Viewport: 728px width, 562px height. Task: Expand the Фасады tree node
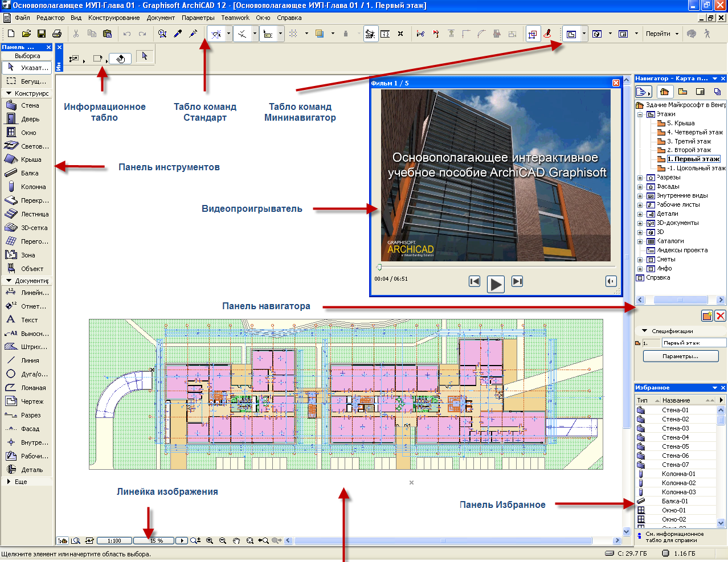pos(640,187)
